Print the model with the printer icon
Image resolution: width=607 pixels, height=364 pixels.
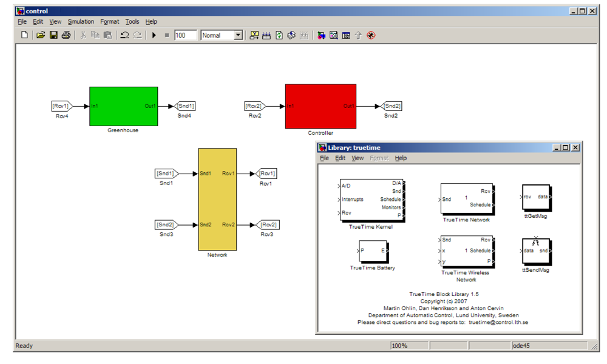pos(66,35)
